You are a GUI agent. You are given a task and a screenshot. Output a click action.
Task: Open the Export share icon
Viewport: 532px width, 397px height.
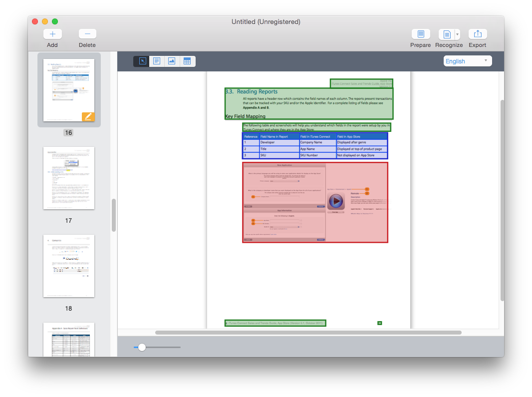coord(478,34)
